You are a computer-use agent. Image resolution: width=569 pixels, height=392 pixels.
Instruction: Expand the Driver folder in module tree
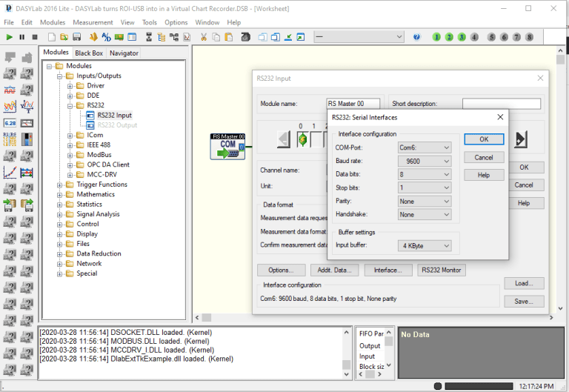point(70,87)
